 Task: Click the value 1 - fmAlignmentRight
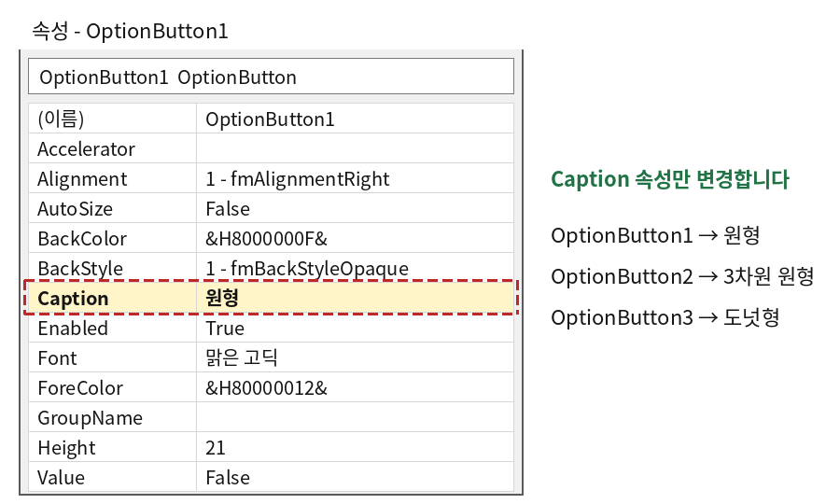[x=355, y=178]
